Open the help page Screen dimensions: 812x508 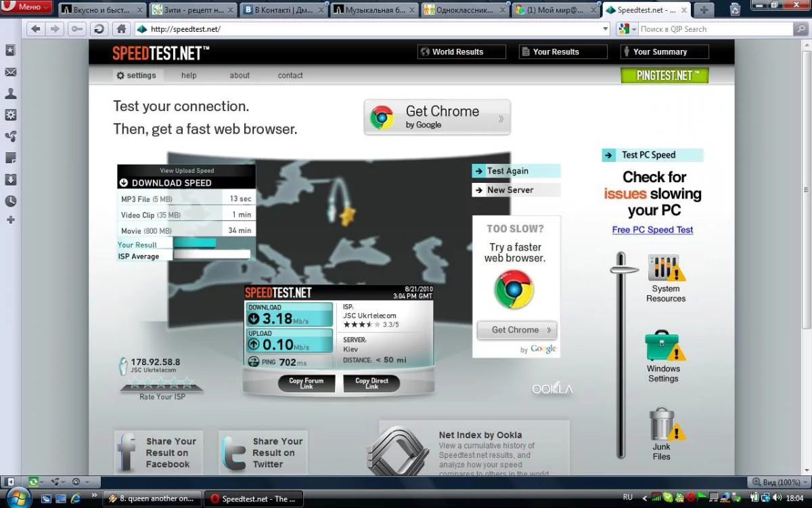tap(189, 76)
